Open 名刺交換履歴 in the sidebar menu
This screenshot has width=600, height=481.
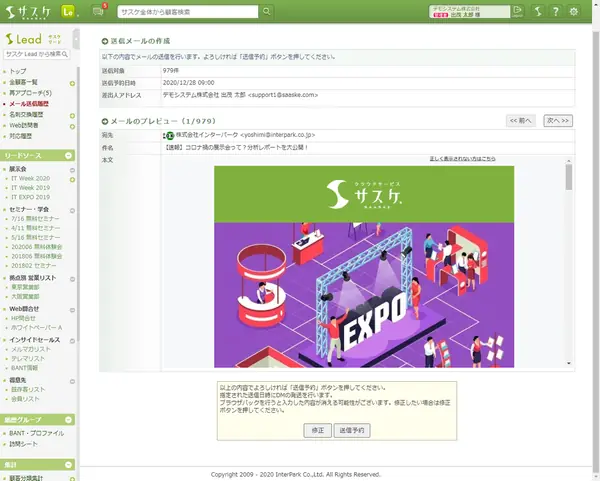(30, 114)
